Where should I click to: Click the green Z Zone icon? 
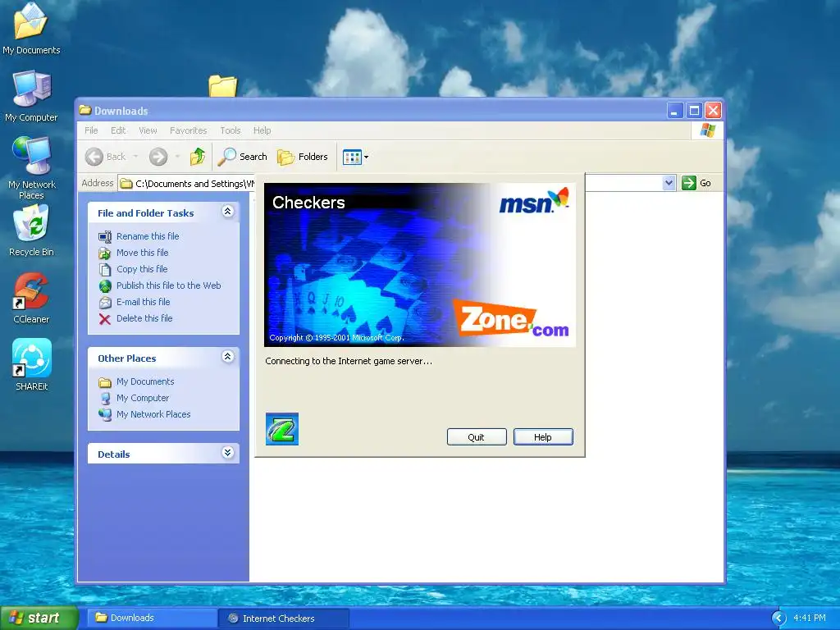tap(282, 429)
